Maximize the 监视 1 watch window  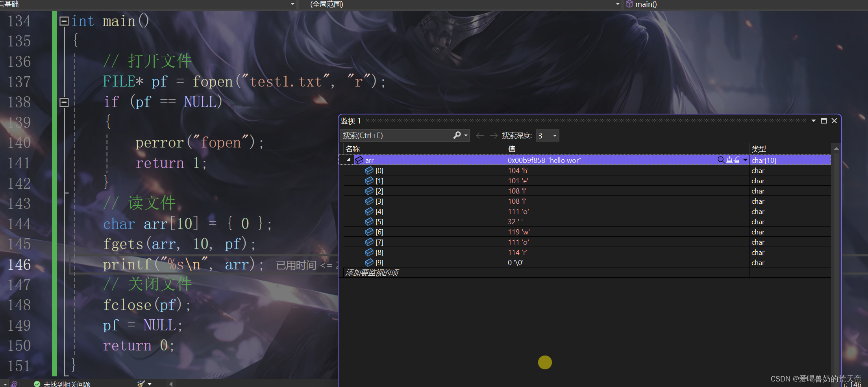point(824,121)
